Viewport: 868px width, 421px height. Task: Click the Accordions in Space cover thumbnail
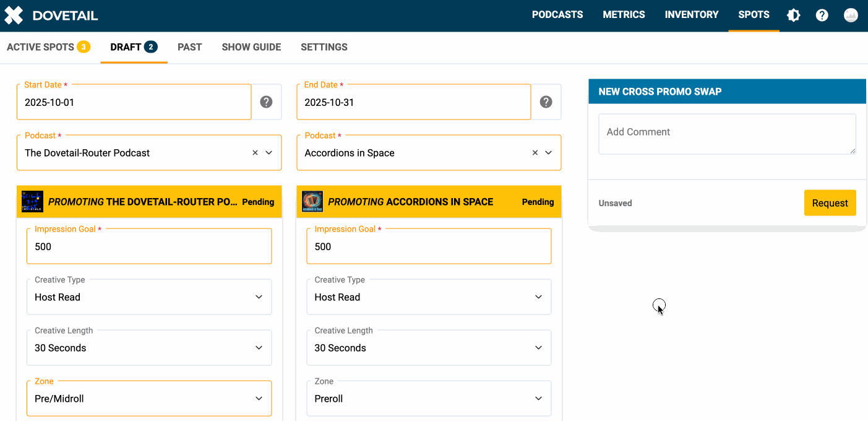click(x=312, y=202)
